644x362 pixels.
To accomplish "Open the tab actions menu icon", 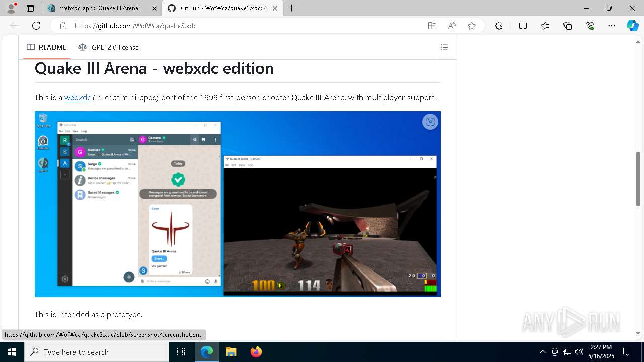I will click(30, 8).
